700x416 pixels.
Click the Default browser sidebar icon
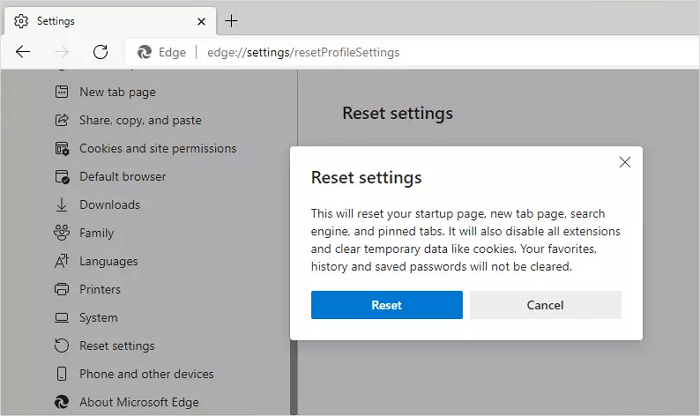(x=60, y=177)
